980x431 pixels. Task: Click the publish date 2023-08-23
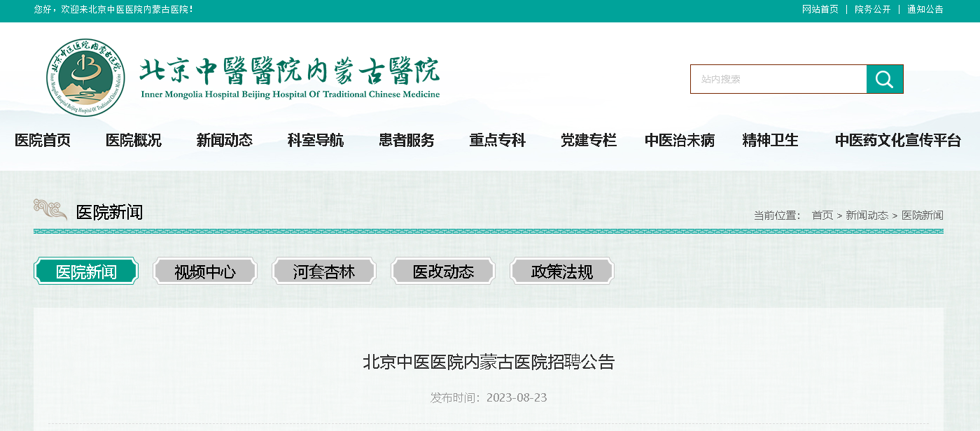tap(517, 397)
